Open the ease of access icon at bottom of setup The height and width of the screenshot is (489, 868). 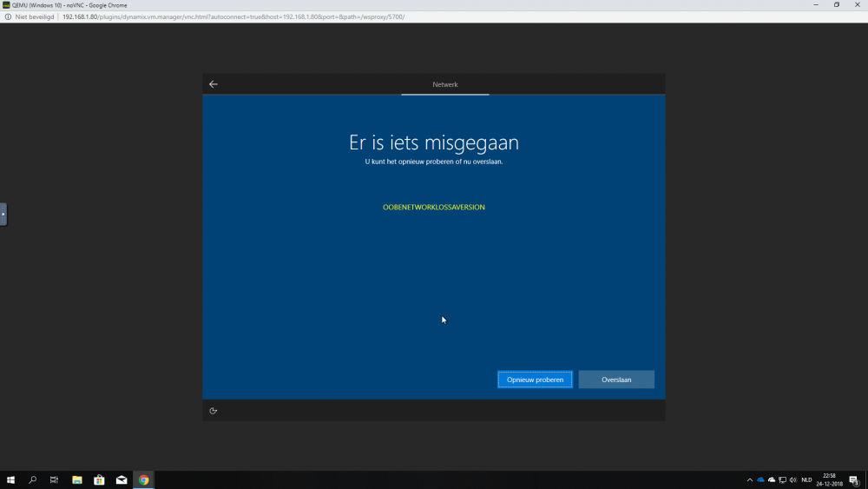(214, 411)
